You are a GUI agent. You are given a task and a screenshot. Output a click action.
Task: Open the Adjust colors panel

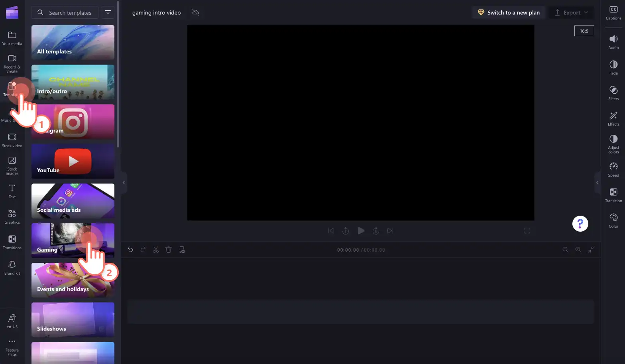(x=613, y=144)
